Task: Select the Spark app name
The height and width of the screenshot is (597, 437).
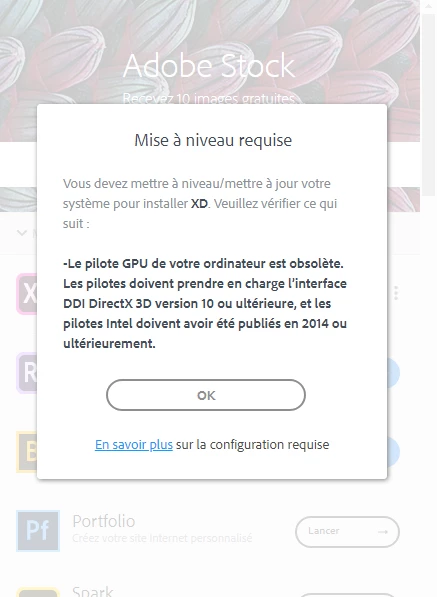Action: coord(93,591)
